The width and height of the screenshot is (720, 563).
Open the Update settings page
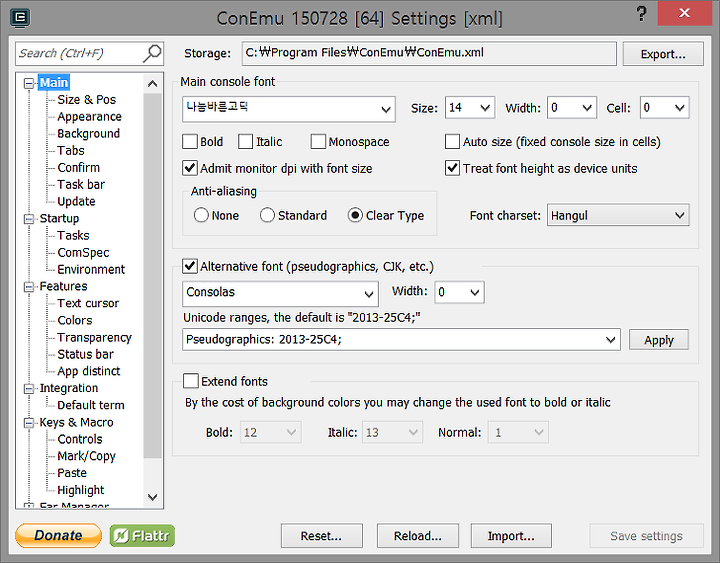pos(77,202)
